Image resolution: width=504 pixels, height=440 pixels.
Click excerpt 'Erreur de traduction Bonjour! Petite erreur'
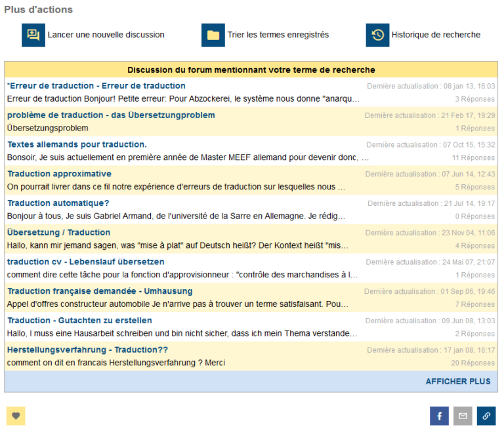183,98
